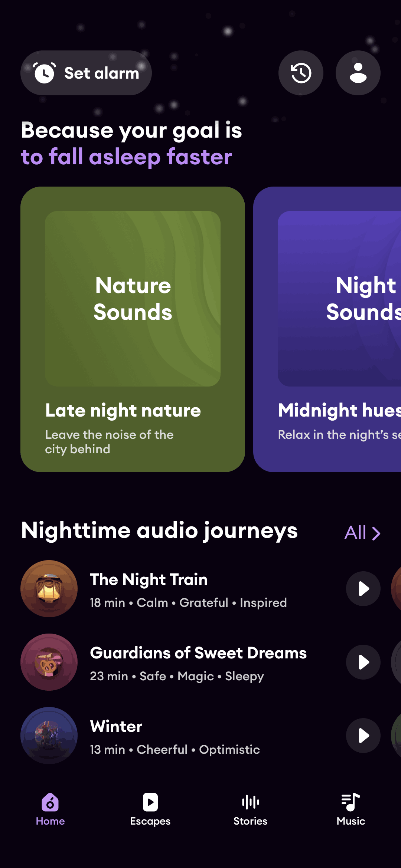Play The Night Train
Viewport: 401px width, 868px height.
coord(363,589)
